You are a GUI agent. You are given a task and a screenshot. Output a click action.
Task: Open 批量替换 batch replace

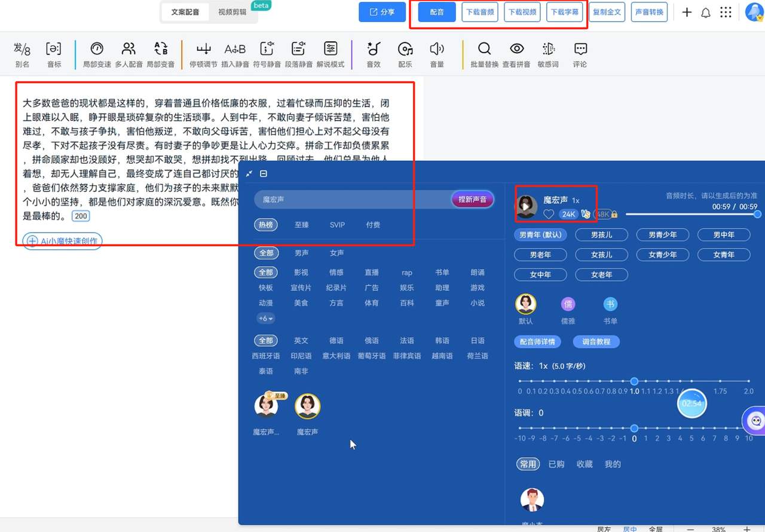485,54
